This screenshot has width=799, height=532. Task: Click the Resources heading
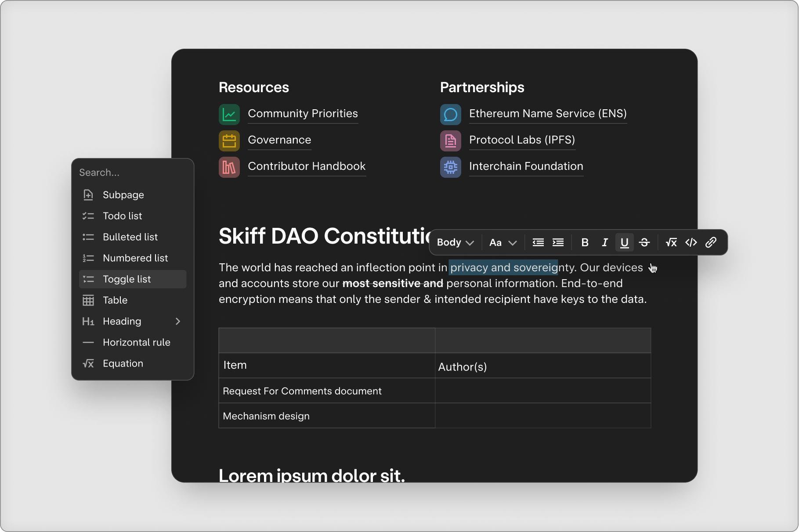click(254, 87)
